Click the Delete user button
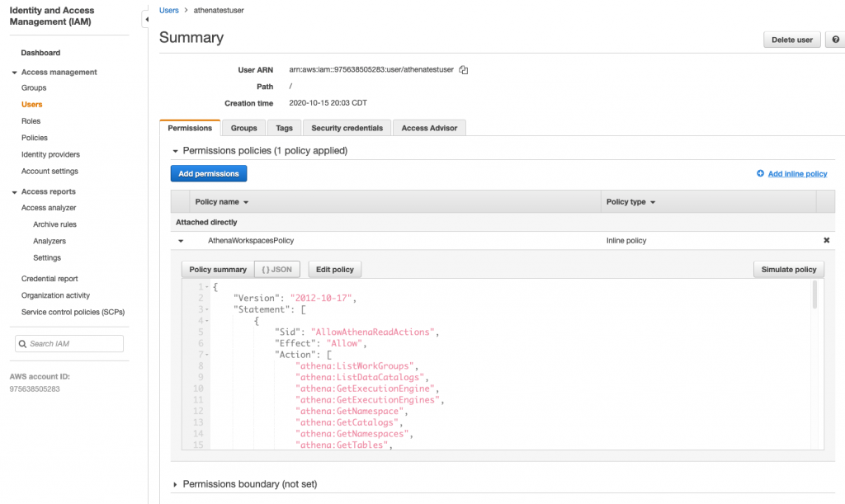The width and height of the screenshot is (845, 504). [x=791, y=40]
